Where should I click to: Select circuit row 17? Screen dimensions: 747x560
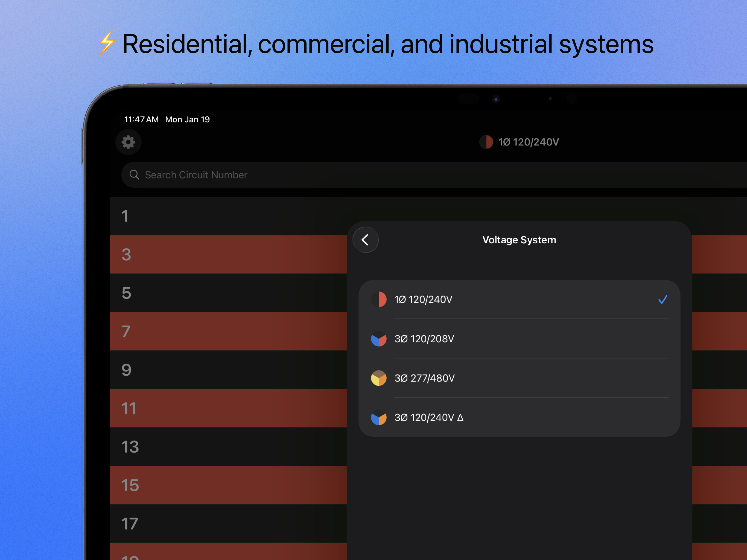coord(228,524)
